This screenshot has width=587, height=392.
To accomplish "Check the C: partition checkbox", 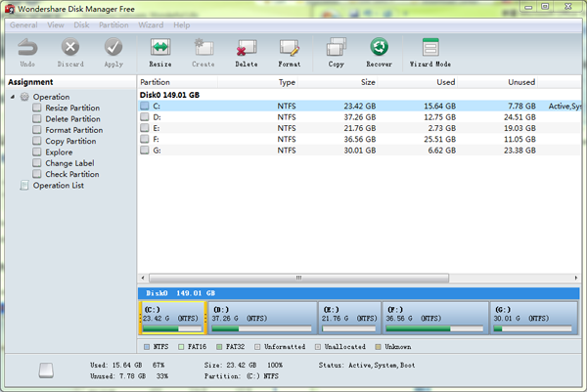I will 145,106.
